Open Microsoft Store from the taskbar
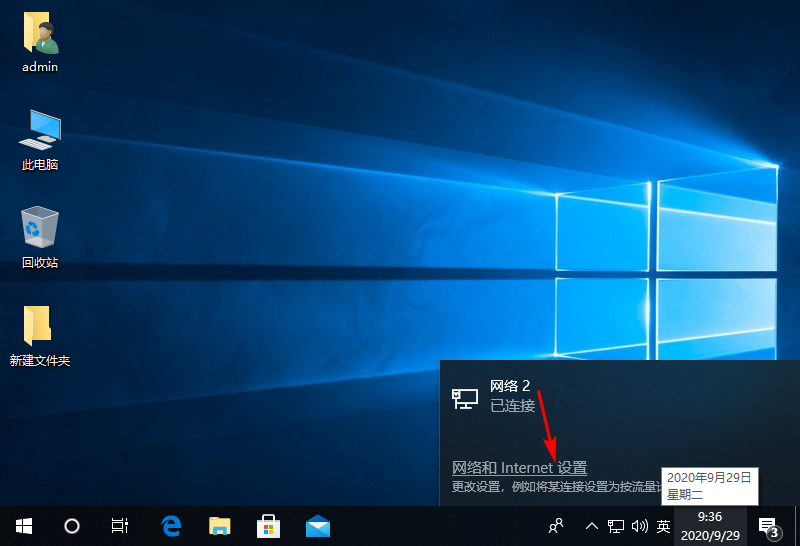This screenshot has height=546, width=800. pyautogui.click(x=269, y=525)
